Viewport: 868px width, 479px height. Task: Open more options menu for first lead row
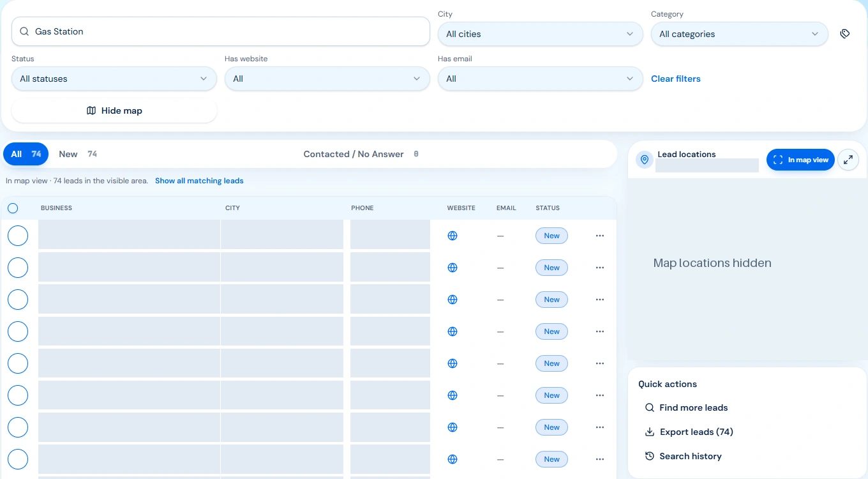pyautogui.click(x=600, y=236)
